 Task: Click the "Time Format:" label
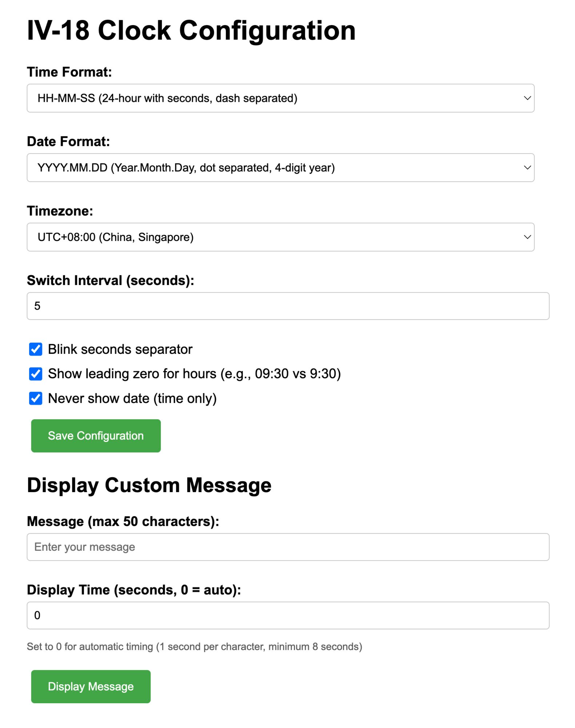click(x=69, y=72)
